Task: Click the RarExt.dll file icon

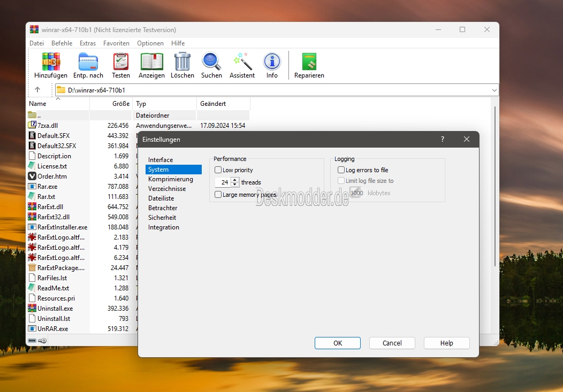Action: tap(32, 206)
